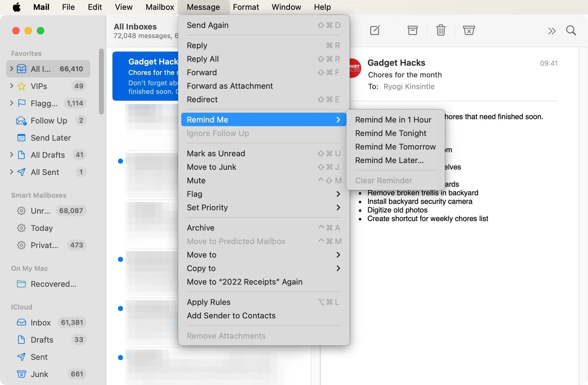Click the Smart Mailboxes section header
Viewport: 588px width, 385px height.
coord(39,195)
